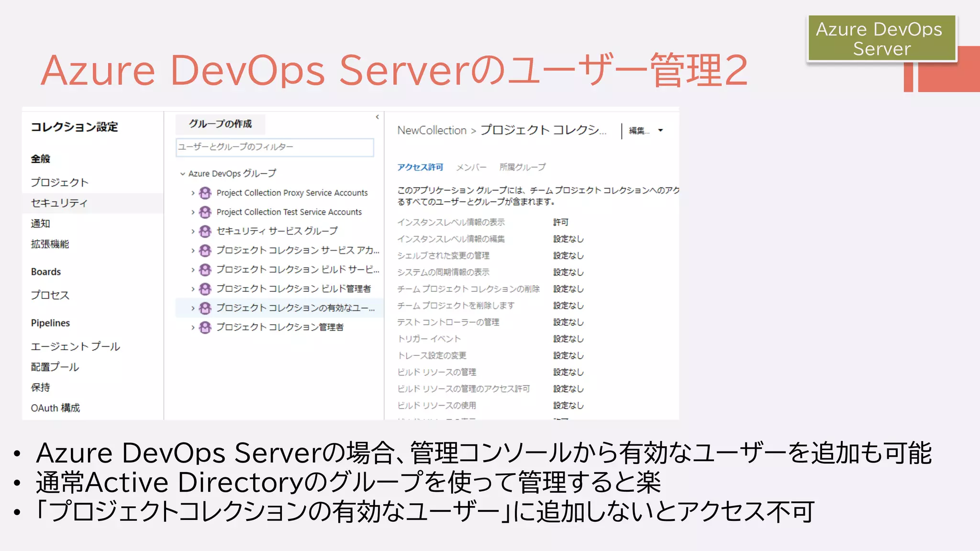Expand プロジェクト コレクション ビルド サービ... node
The height and width of the screenshot is (551, 980).
193,270
